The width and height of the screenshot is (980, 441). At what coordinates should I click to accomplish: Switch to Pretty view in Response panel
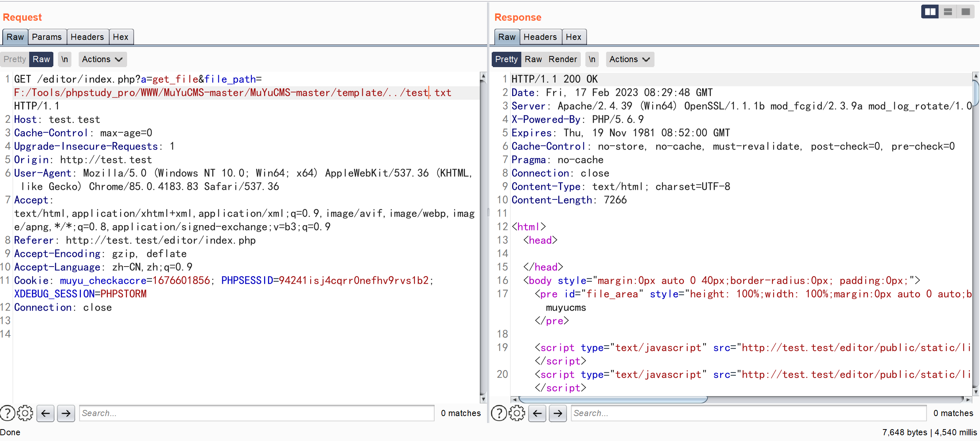click(506, 59)
